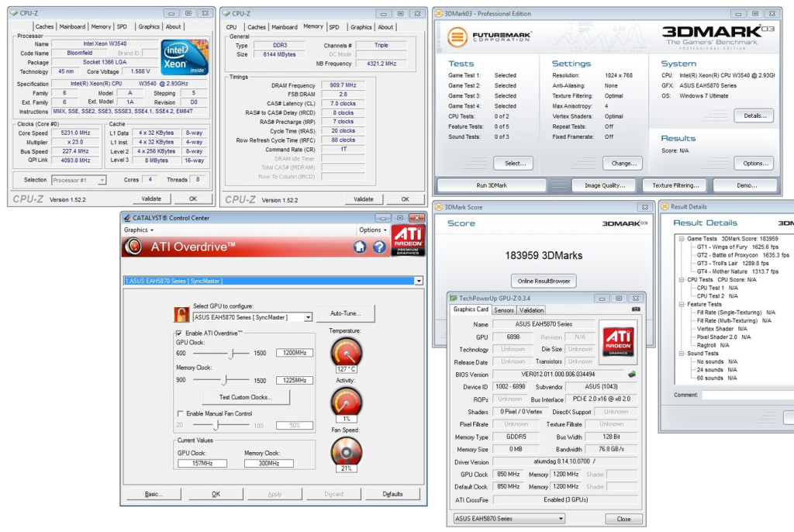Image resolution: width=794 pixels, height=532 pixels.
Task: Click the green BIOS save chip icon
Action: pos(632,375)
